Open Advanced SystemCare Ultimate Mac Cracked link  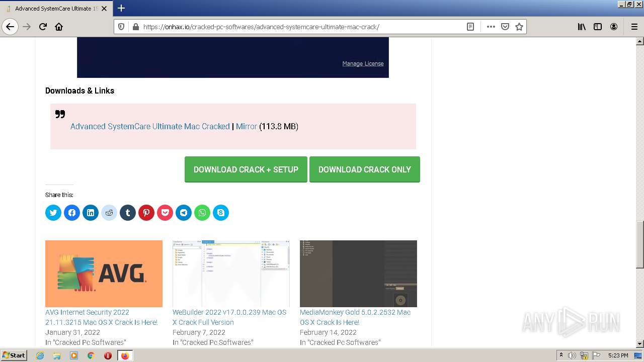(150, 126)
